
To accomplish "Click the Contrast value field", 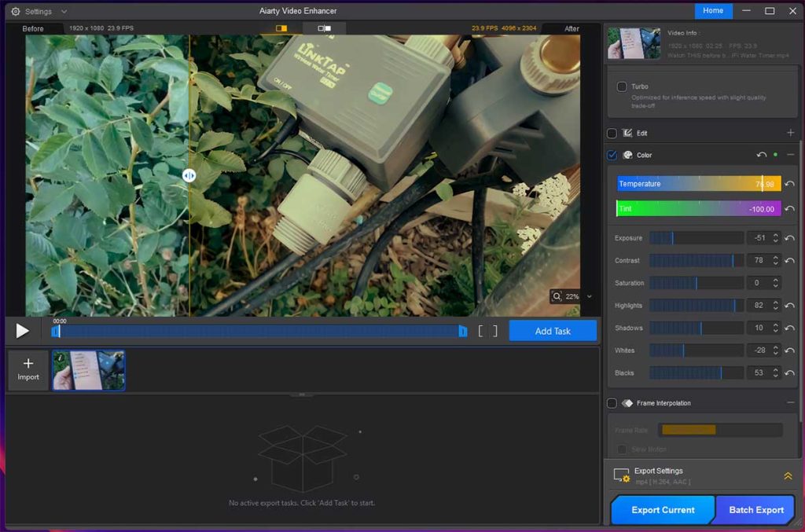I will (x=759, y=261).
